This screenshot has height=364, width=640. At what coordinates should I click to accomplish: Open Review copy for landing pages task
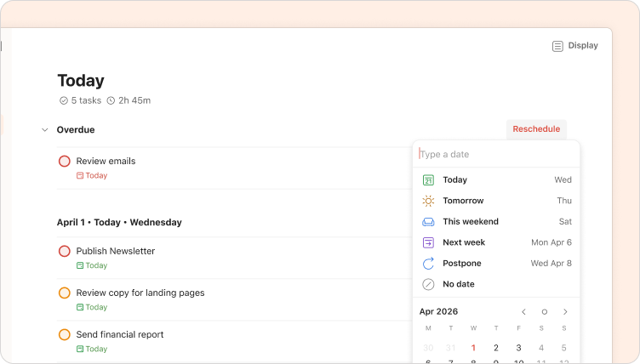click(140, 293)
